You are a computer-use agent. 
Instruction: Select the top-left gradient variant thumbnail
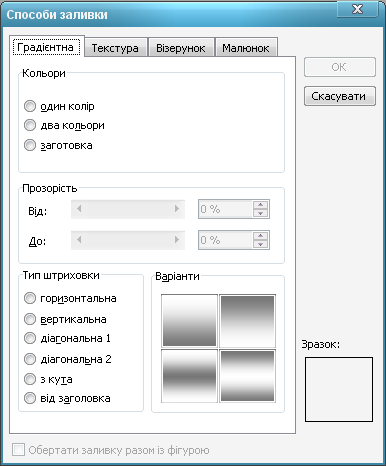click(x=189, y=321)
